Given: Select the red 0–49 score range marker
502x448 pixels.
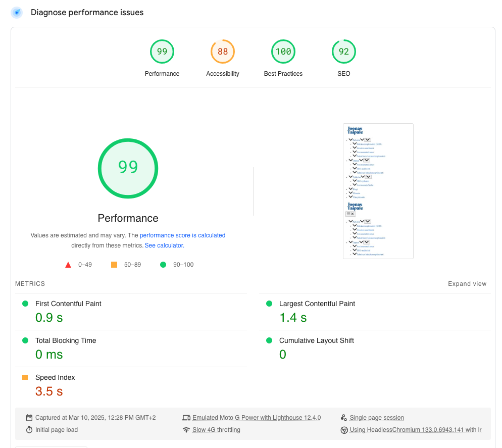Looking at the screenshot, I should click(68, 264).
